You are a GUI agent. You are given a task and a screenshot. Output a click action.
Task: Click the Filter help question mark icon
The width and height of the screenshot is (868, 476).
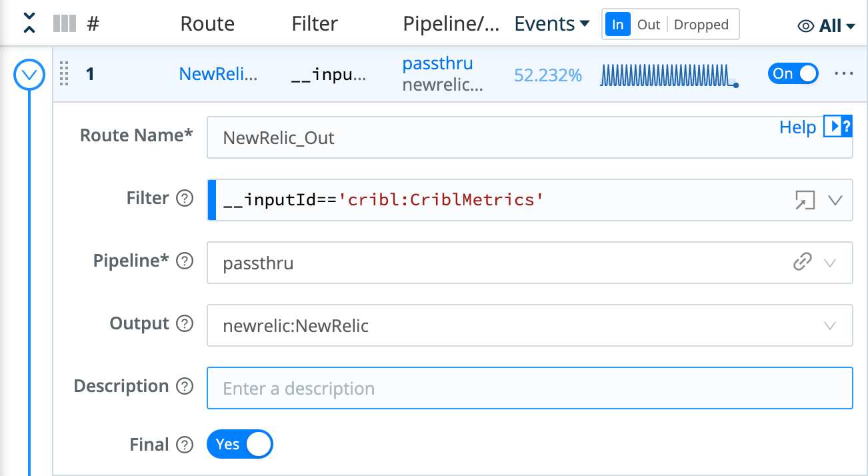click(185, 199)
